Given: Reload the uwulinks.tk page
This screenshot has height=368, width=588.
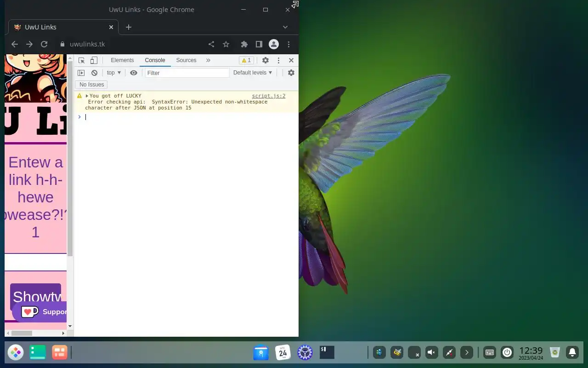Looking at the screenshot, I should pos(44,44).
